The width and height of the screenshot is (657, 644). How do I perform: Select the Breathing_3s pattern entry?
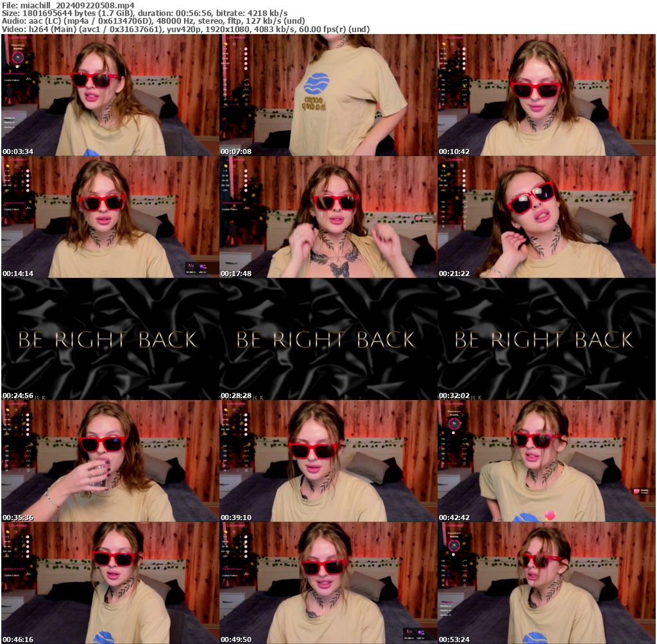pyautogui.click(x=9, y=118)
